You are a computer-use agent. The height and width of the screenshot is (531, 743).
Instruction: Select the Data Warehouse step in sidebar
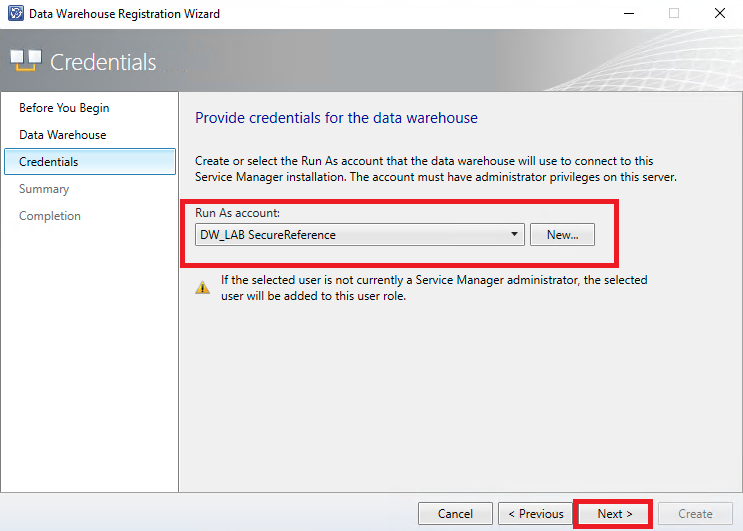(x=62, y=135)
